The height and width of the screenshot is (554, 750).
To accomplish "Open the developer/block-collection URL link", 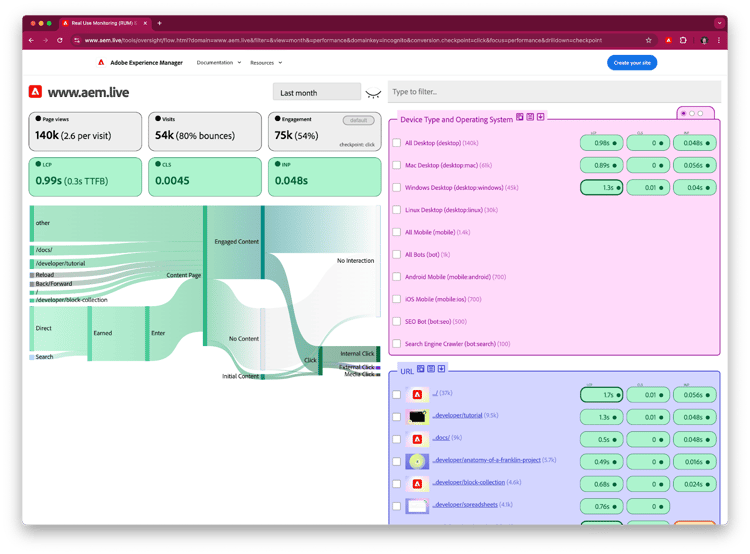I will click(469, 482).
